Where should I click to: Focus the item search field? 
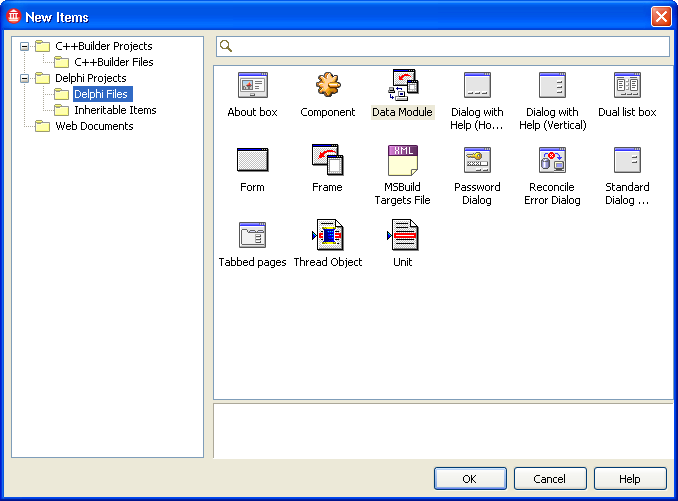(443, 46)
